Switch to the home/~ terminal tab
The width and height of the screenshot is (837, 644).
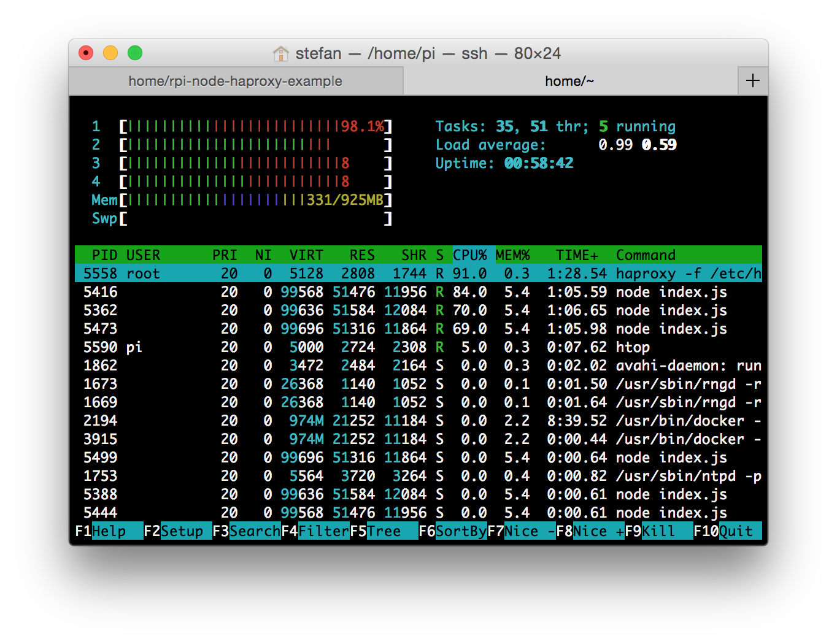tap(569, 80)
